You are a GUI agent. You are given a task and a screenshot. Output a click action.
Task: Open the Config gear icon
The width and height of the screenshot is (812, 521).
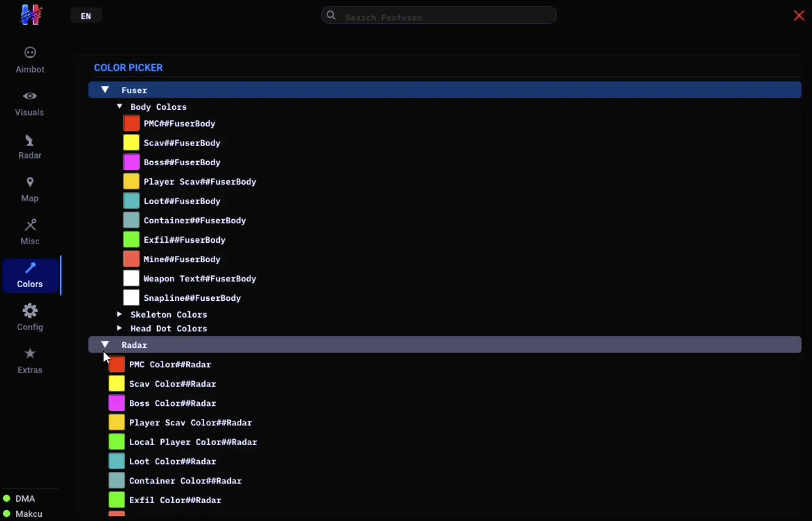point(30,311)
